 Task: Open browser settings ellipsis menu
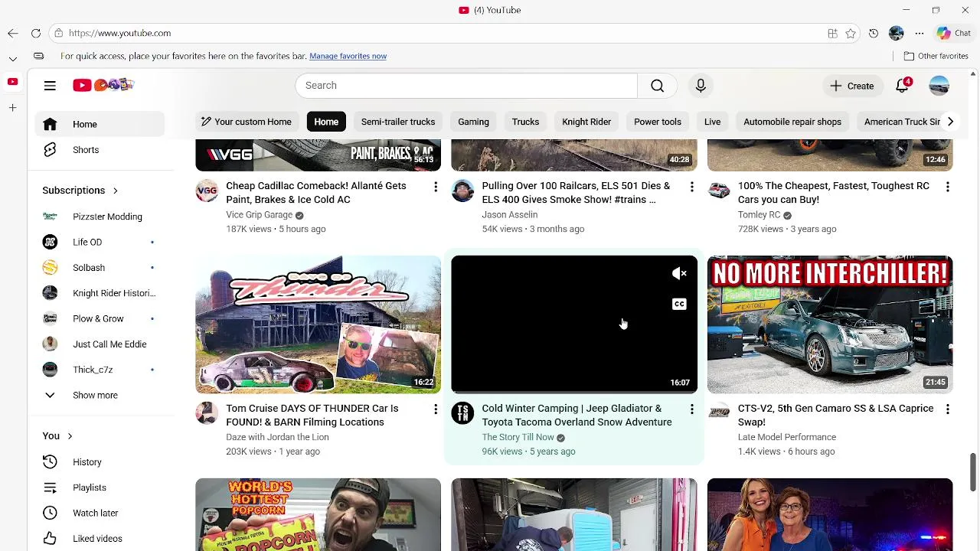[920, 34]
